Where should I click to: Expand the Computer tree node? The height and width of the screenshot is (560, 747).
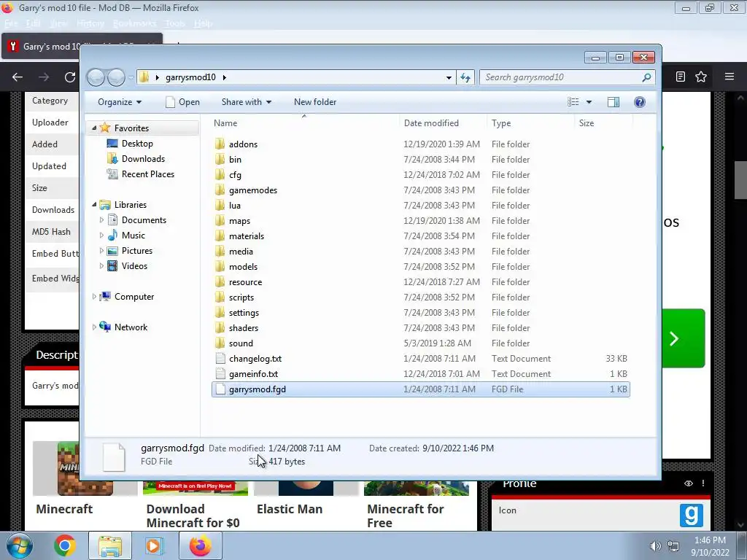click(94, 296)
